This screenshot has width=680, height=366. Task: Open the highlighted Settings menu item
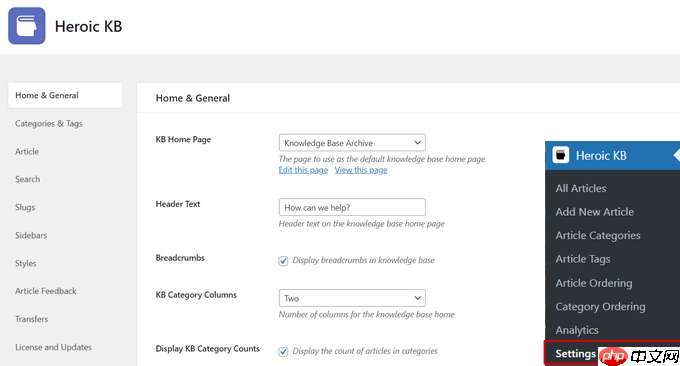(575, 353)
